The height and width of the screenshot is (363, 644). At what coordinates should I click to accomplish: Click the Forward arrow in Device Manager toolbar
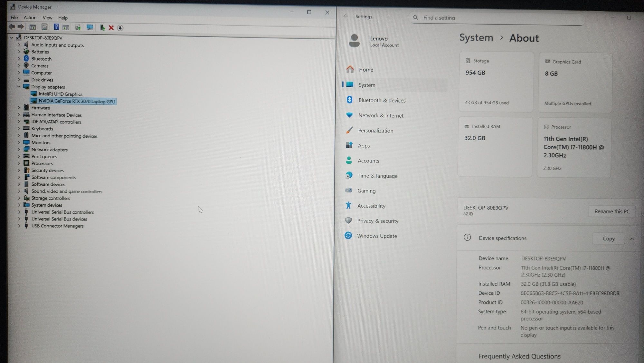[21, 27]
